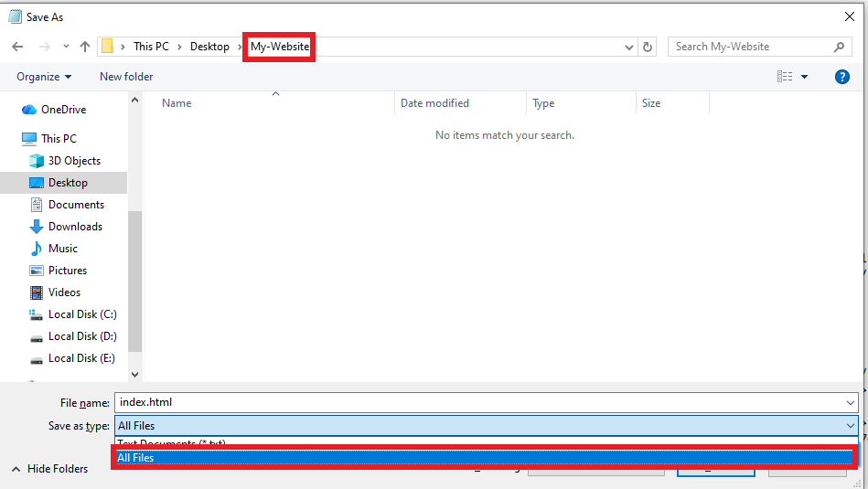Open the Organize menu

(x=44, y=77)
